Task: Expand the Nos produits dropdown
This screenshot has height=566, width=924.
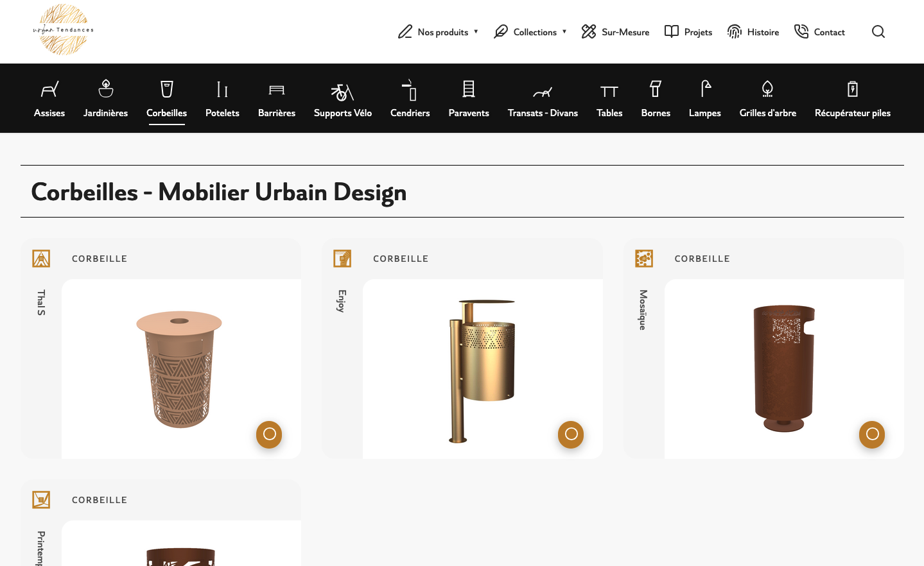Action: 439,32
